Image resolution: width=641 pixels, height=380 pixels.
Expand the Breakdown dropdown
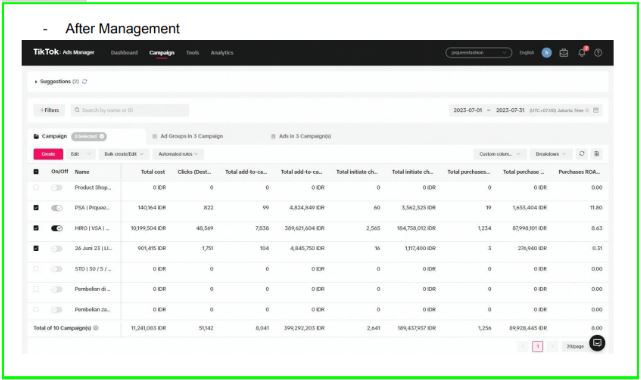coord(551,154)
